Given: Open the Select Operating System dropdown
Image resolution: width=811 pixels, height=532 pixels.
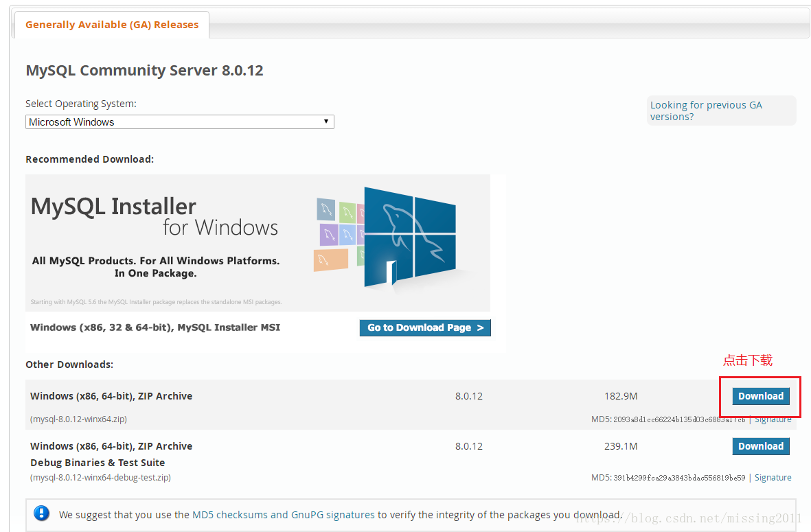Looking at the screenshot, I should [x=179, y=122].
